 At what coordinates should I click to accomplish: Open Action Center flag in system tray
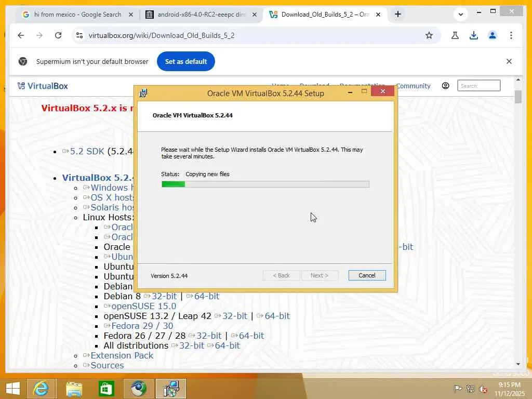click(x=458, y=389)
